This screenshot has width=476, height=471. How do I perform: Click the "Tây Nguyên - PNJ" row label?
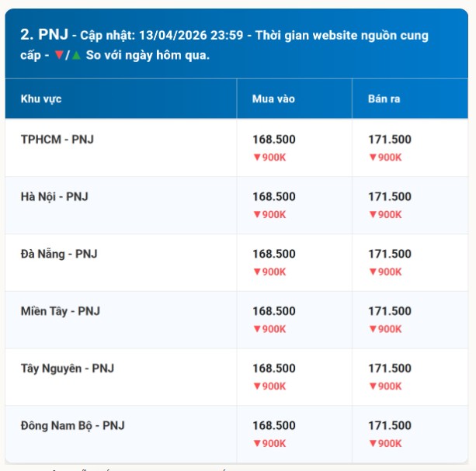(67, 369)
